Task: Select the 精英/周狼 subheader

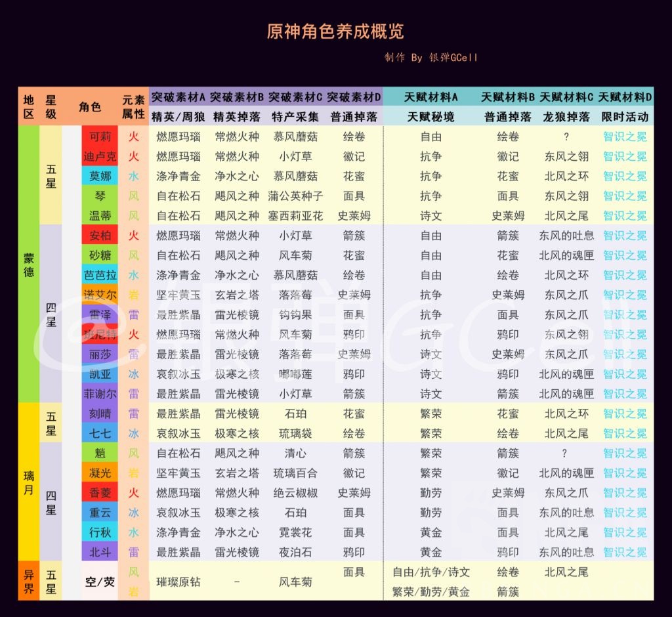Action: click(x=178, y=117)
